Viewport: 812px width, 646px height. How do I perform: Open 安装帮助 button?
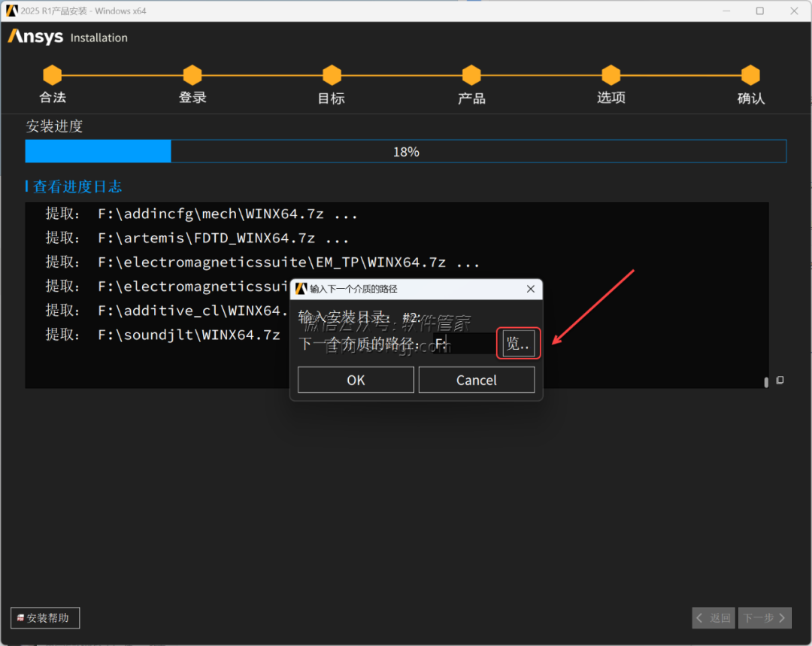click(45, 617)
